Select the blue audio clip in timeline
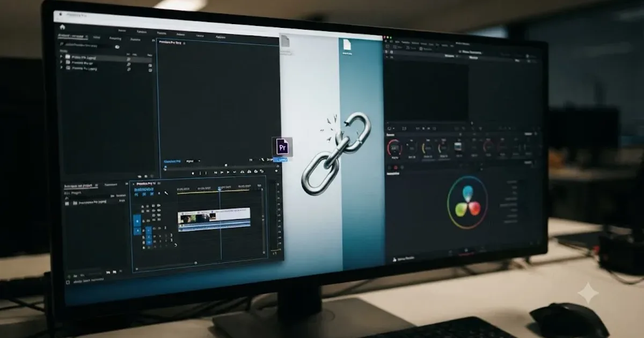Viewport: 644px width, 338px height. [214, 226]
